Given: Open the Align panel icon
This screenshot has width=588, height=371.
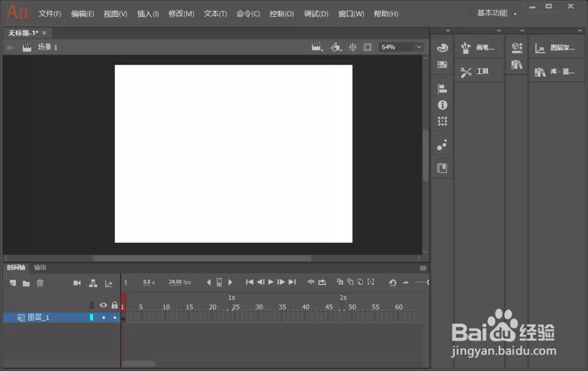Looking at the screenshot, I should (443, 89).
